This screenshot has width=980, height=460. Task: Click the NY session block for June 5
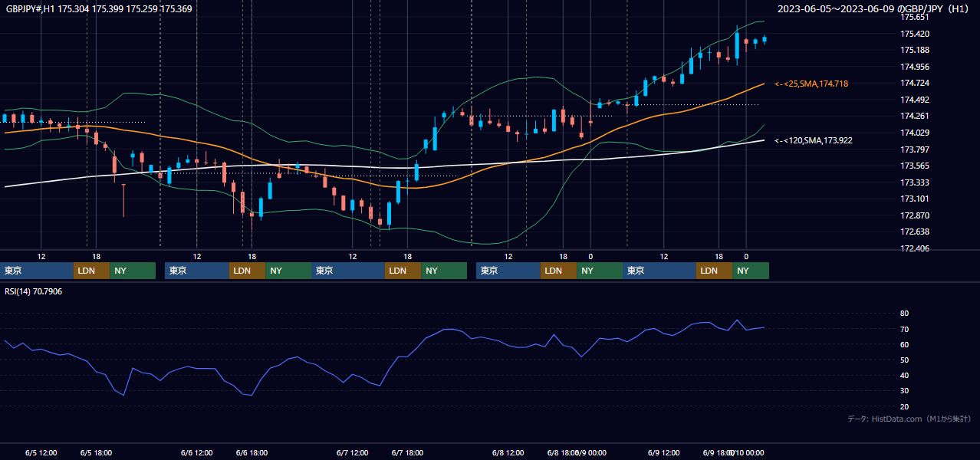click(x=133, y=271)
